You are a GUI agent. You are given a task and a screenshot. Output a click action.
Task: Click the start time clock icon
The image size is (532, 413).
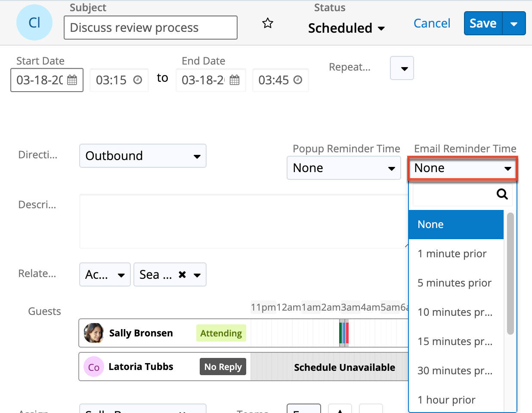tap(138, 80)
